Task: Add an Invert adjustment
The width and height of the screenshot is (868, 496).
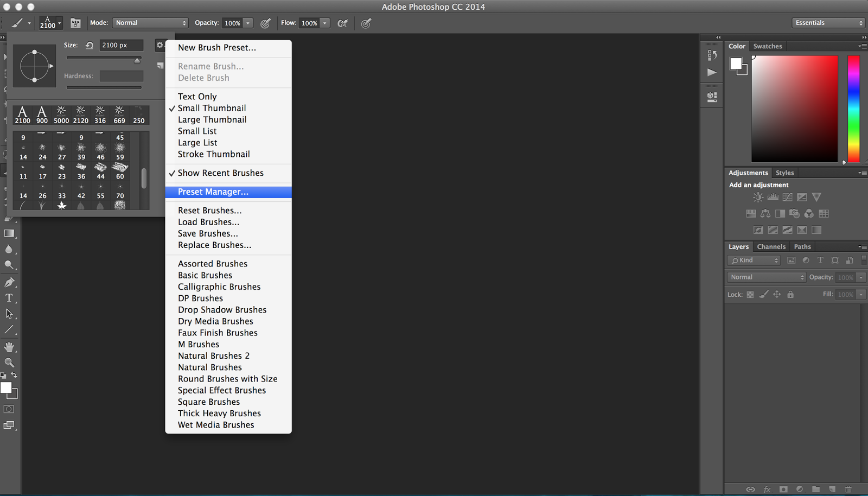Action: coord(758,230)
